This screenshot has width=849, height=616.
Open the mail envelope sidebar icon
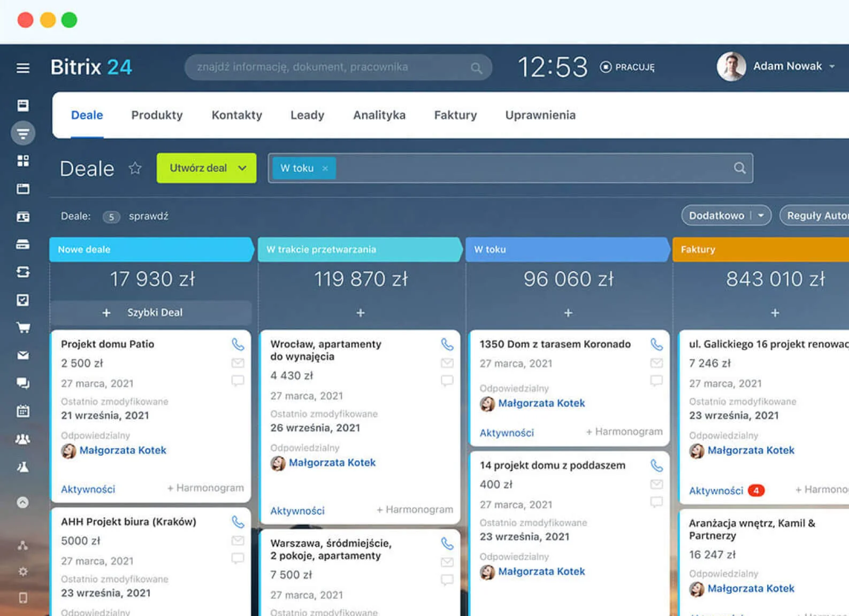tap(23, 356)
